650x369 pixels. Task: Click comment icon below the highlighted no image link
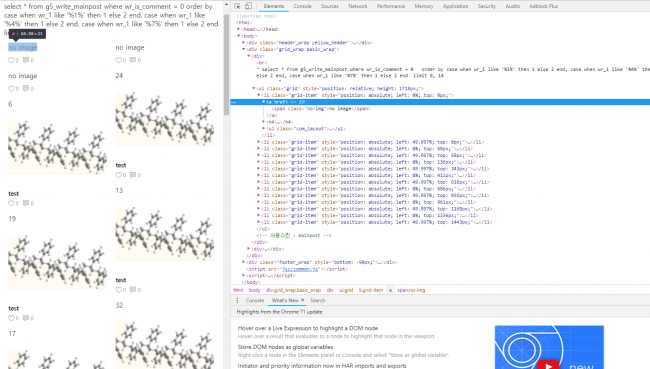26,60
